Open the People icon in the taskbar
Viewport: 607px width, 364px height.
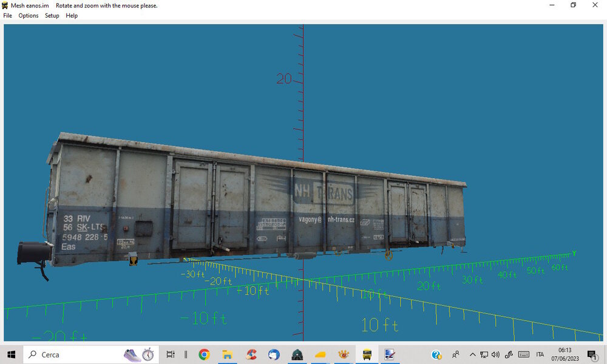tap(456, 354)
